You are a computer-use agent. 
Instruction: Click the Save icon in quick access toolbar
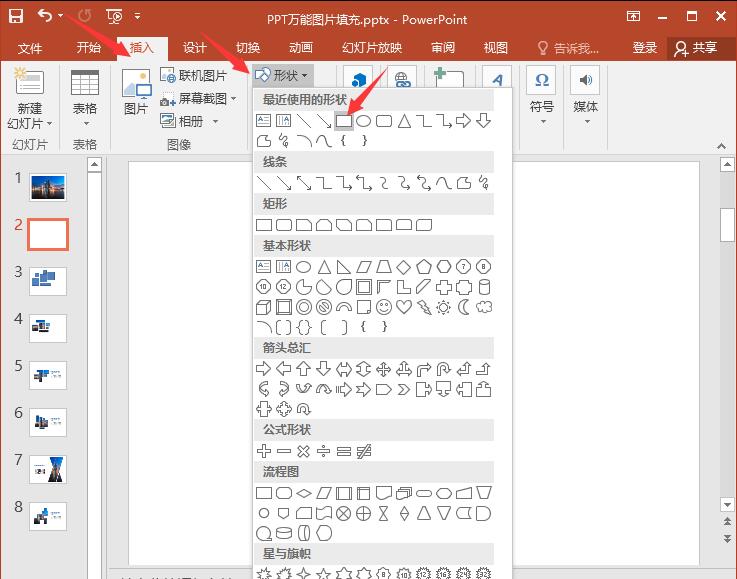point(16,16)
